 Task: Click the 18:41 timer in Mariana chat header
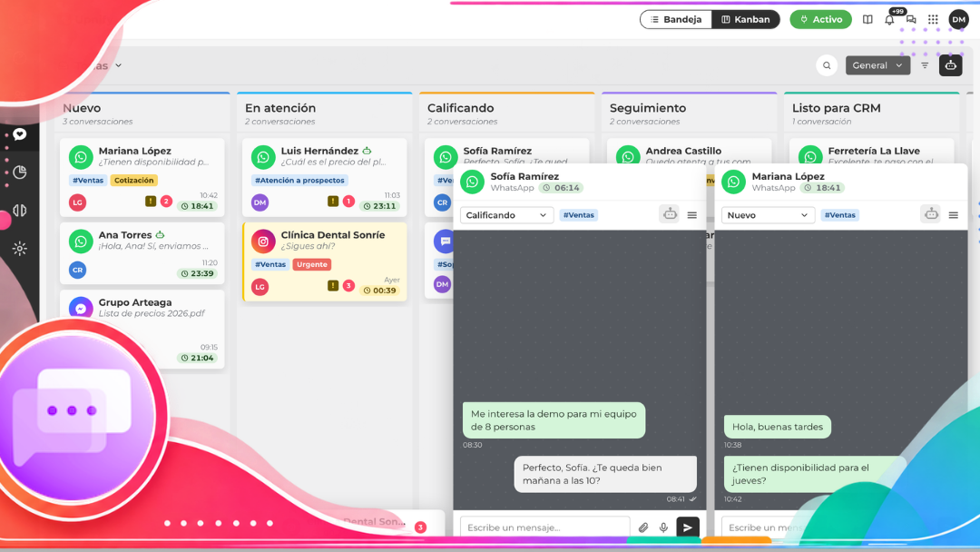(822, 188)
